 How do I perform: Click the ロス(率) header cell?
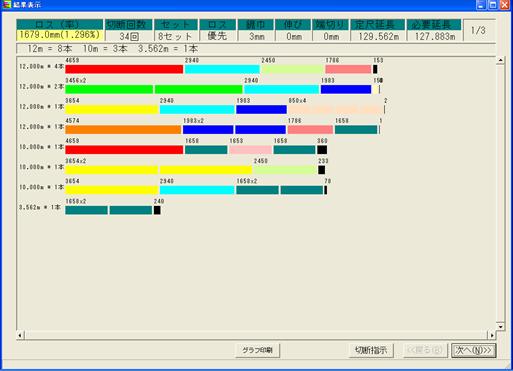pos(60,24)
